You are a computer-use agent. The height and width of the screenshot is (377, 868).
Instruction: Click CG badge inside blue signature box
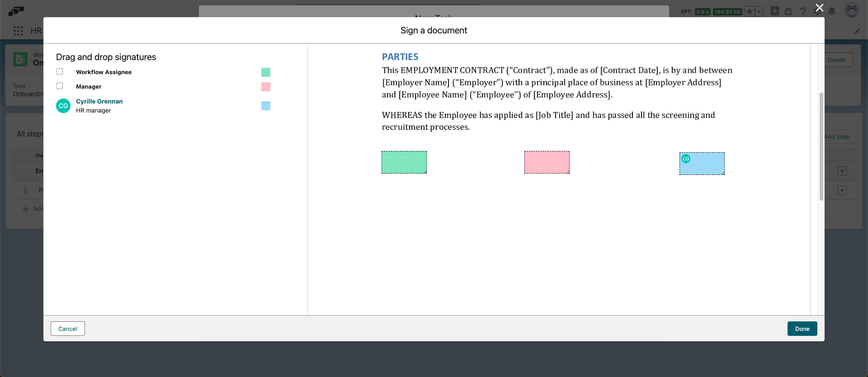686,159
